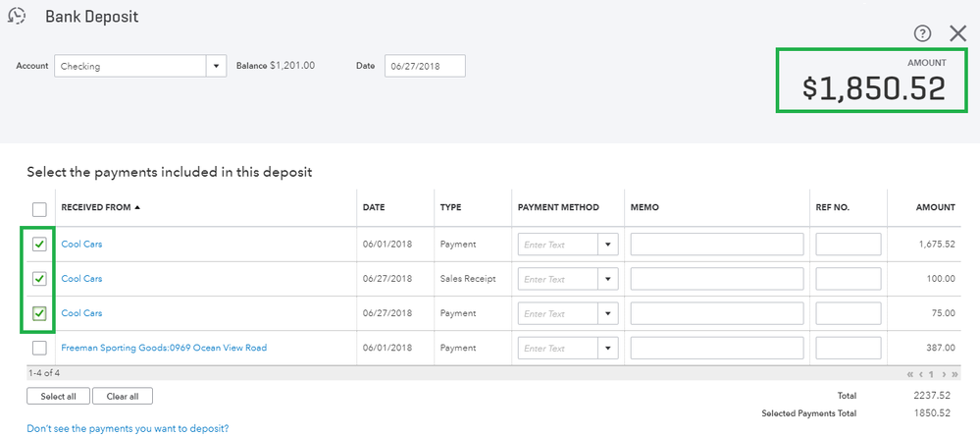Jump to the last page of payments
Screen dimensions: 980x437
pos(955,374)
